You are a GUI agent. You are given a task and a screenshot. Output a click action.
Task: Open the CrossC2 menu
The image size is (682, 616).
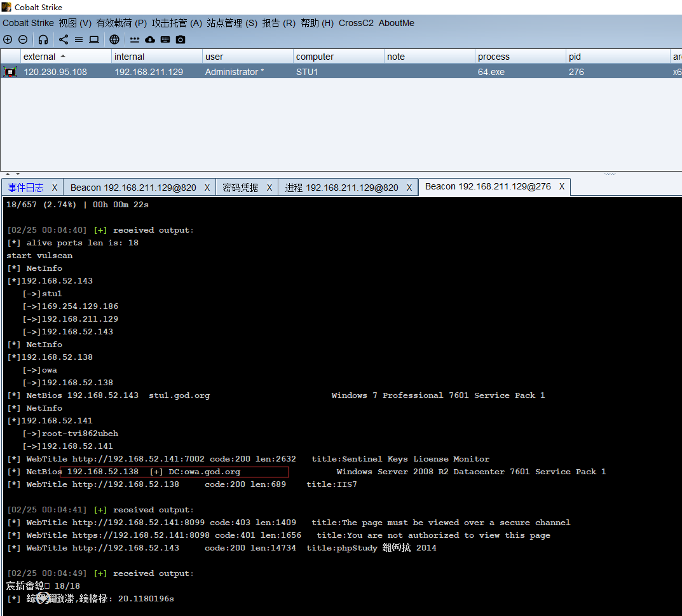[356, 23]
